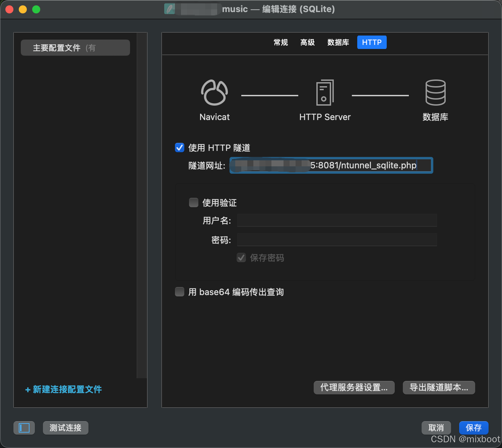The image size is (502, 448).
Task: Minimize window with yellow button
Action: click(23, 9)
